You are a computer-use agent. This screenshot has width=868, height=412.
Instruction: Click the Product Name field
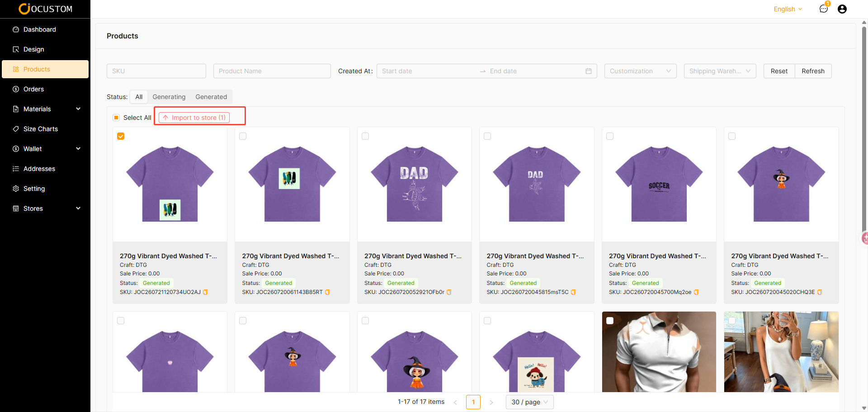pos(272,71)
